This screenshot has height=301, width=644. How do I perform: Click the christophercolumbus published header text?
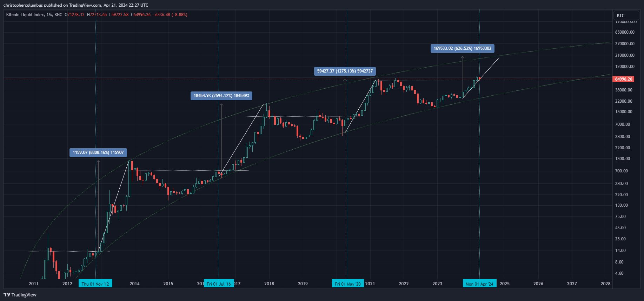click(x=75, y=5)
